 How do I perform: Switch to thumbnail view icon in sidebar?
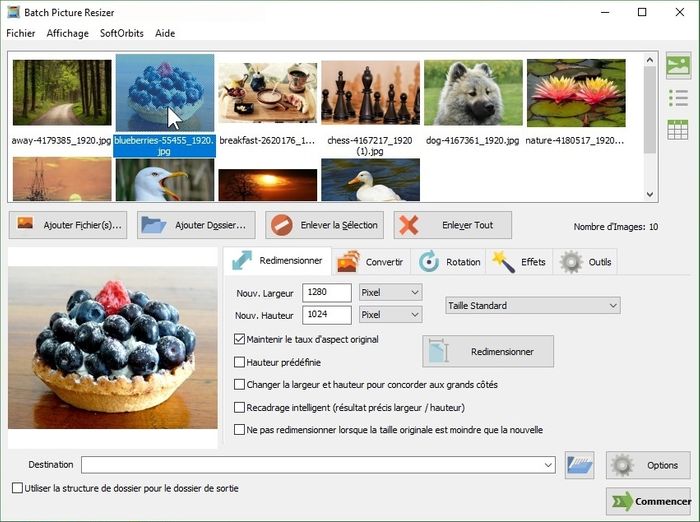(678, 66)
